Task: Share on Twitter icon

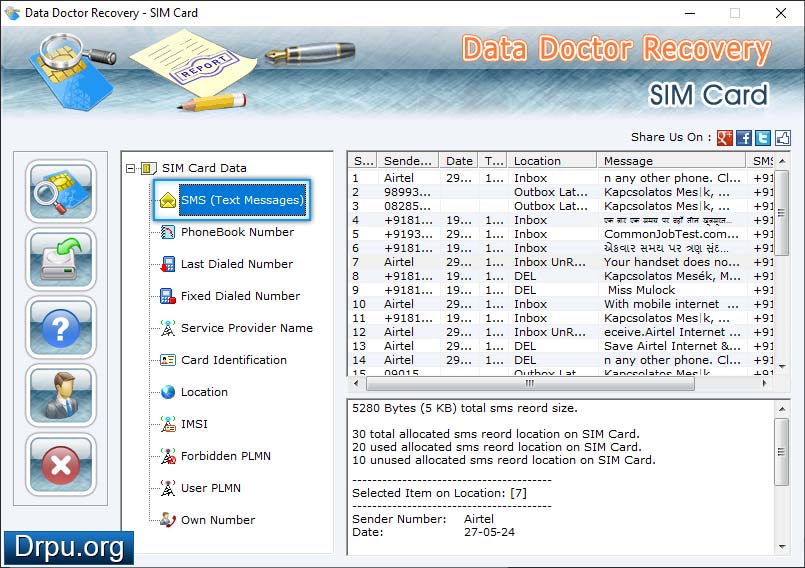Action: pyautogui.click(x=763, y=138)
